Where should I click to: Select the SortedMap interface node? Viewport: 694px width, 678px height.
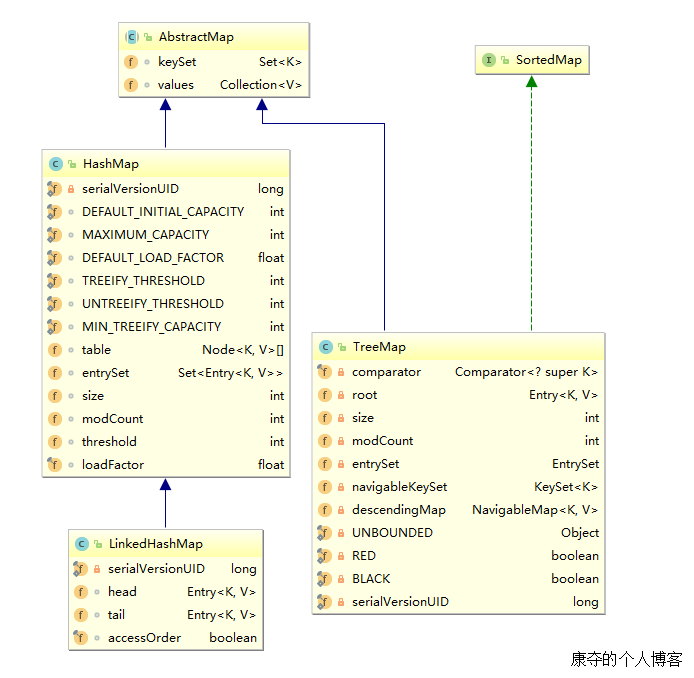tap(531, 60)
